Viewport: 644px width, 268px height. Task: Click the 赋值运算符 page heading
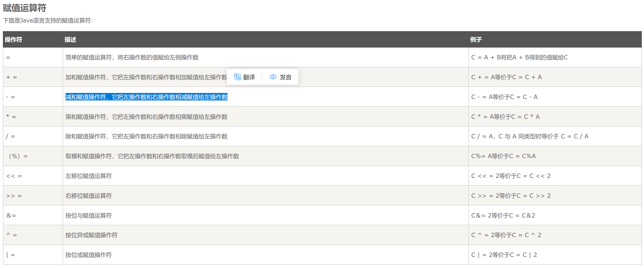click(25, 8)
